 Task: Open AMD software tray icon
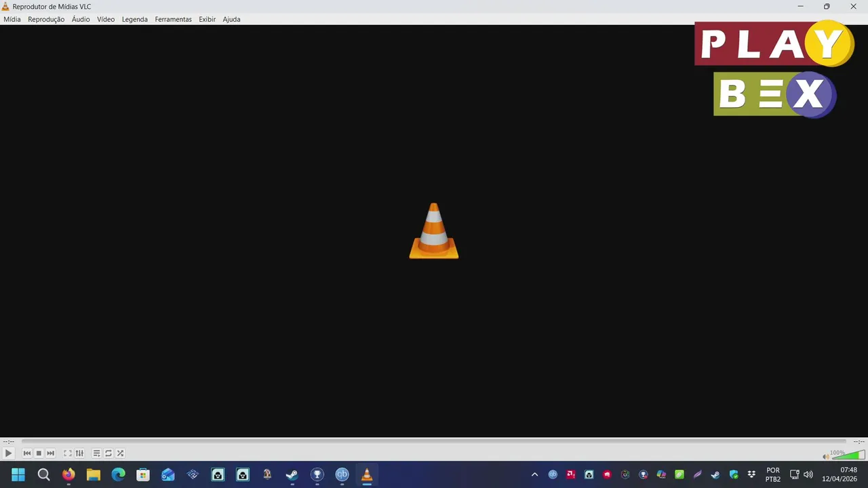(571, 474)
